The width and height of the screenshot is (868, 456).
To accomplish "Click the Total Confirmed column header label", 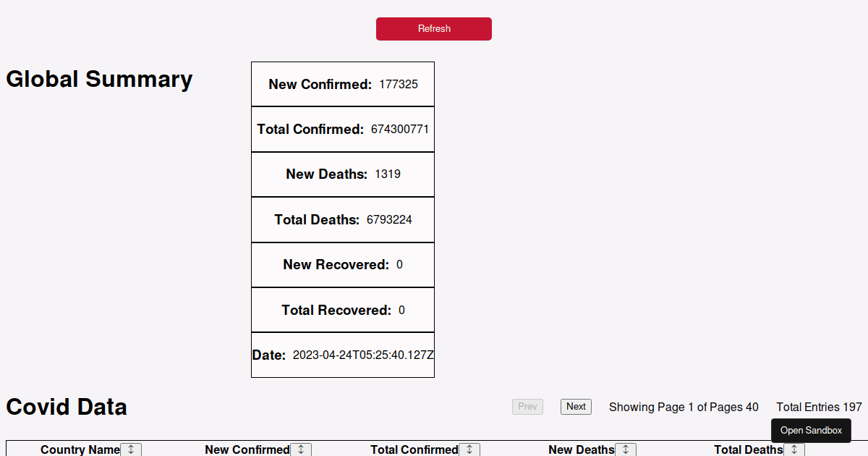I will click(x=414, y=449).
